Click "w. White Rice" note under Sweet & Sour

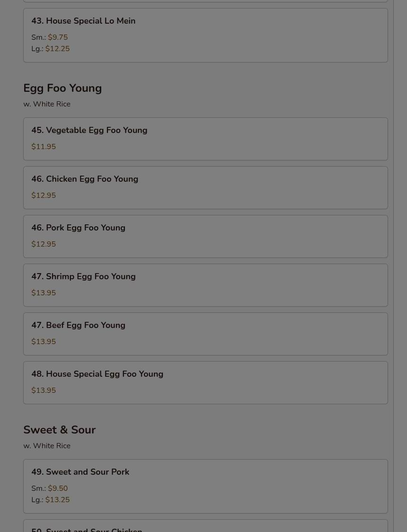pos(47,446)
